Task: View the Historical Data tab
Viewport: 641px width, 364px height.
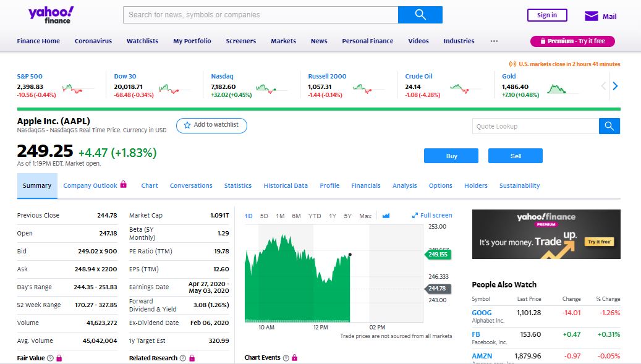Action: pyautogui.click(x=286, y=185)
